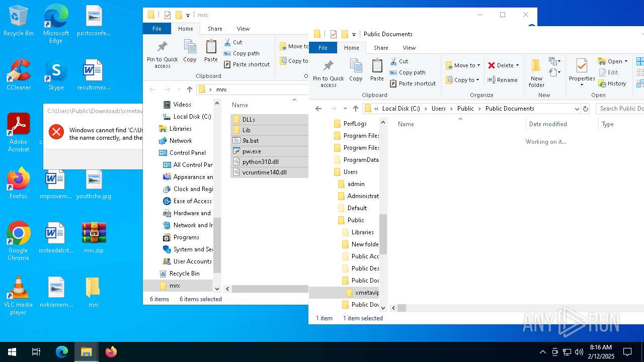Go back in Public Documents window
644x362 pixels.
[x=318, y=109]
